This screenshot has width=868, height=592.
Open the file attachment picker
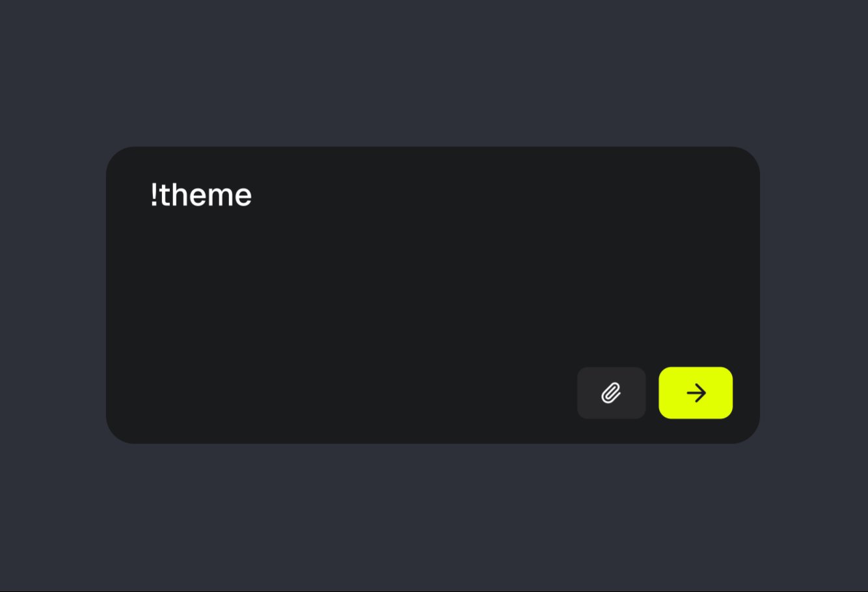tap(611, 393)
